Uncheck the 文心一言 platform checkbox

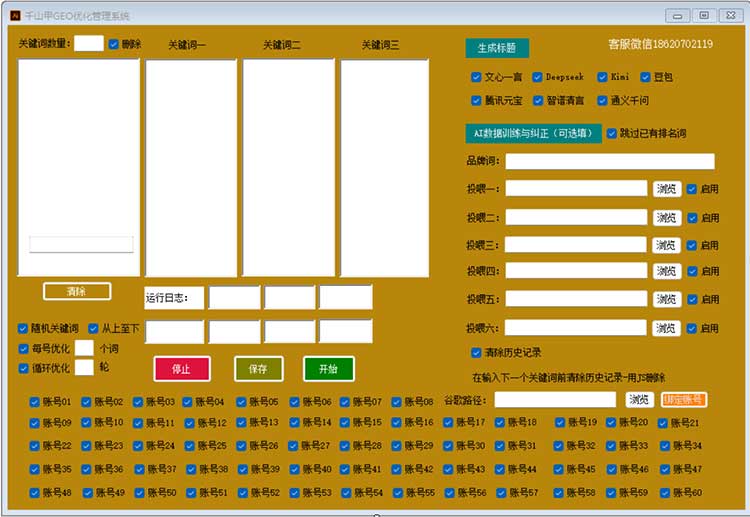point(477,77)
